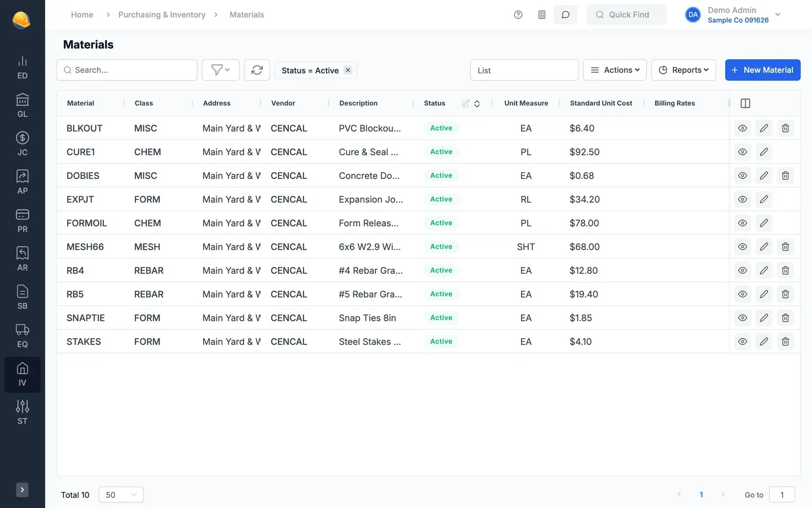Open the calculator icon in header
Viewport: 812px width, 508px height.
click(542, 15)
